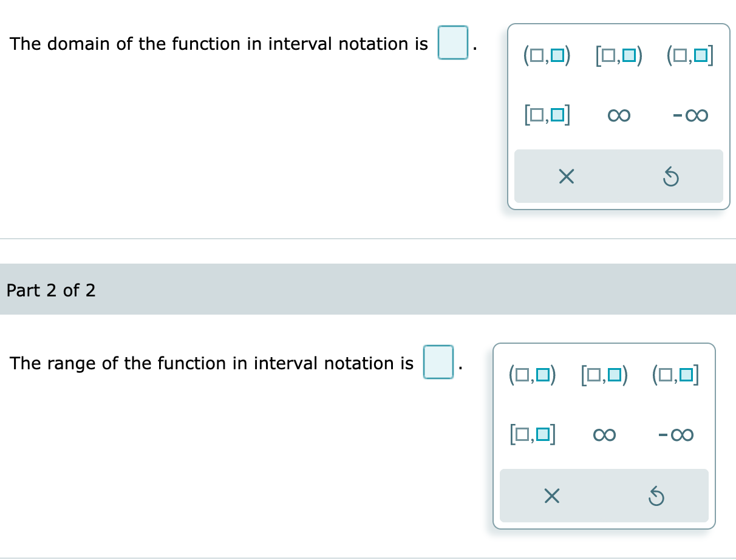Select the closed interval [□,□] in domain palette
Image resolution: width=736 pixels, height=560 pixels.
(547, 114)
